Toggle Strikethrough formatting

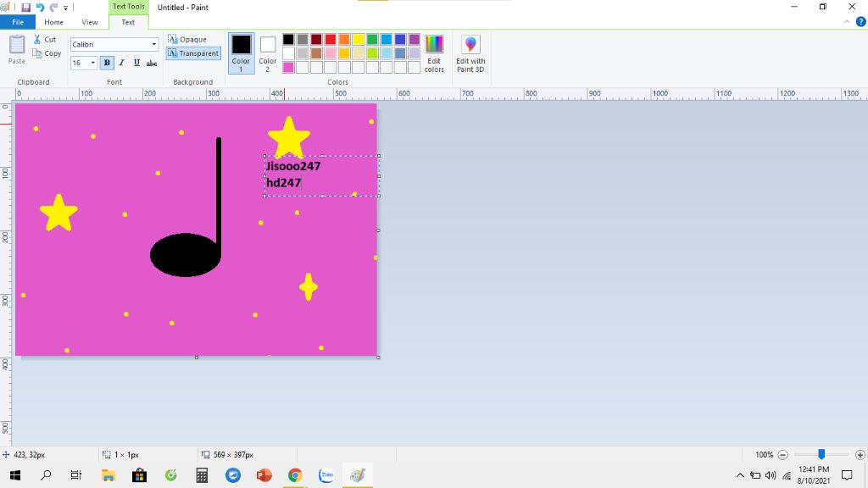pos(152,63)
